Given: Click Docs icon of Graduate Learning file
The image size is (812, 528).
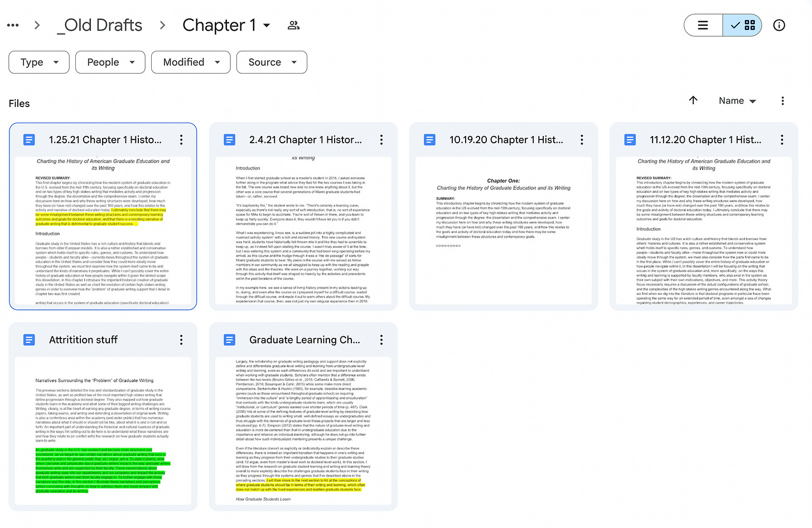Looking at the screenshot, I should point(229,340).
